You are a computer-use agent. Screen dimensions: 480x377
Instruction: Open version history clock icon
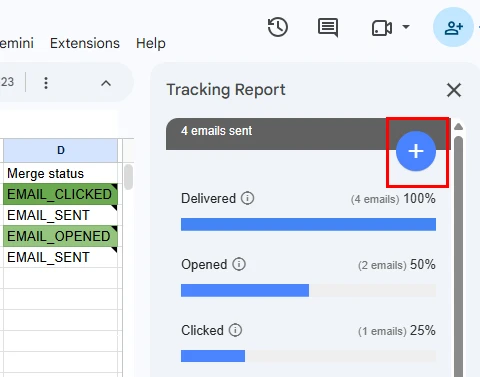pos(278,27)
